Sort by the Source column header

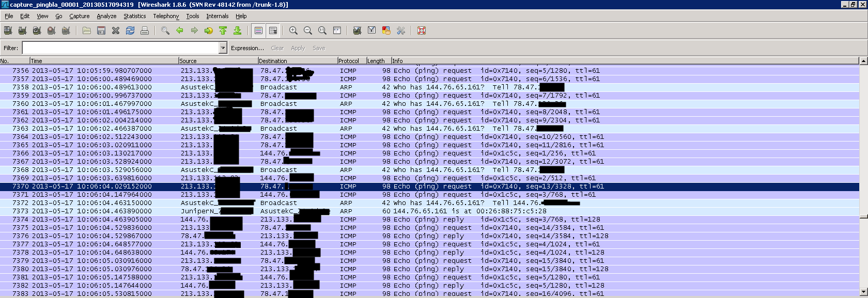coord(219,61)
